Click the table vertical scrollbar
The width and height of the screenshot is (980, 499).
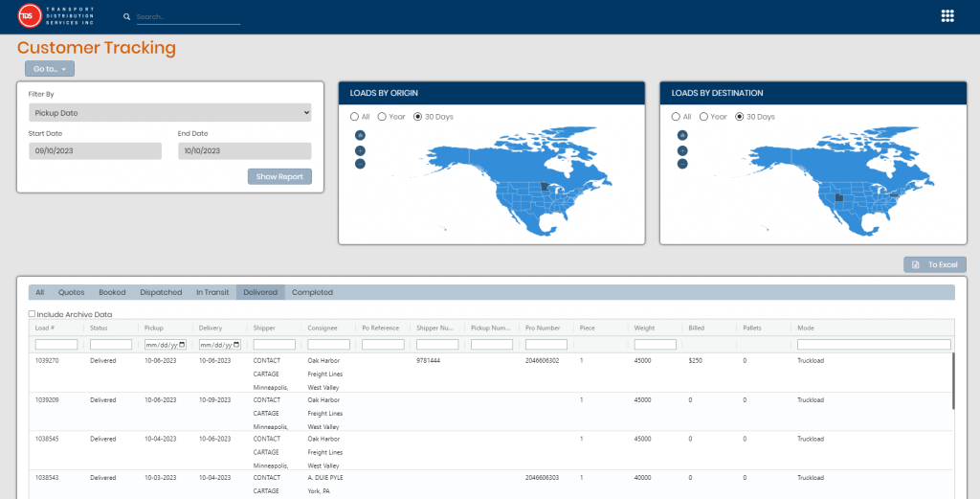pos(953,381)
